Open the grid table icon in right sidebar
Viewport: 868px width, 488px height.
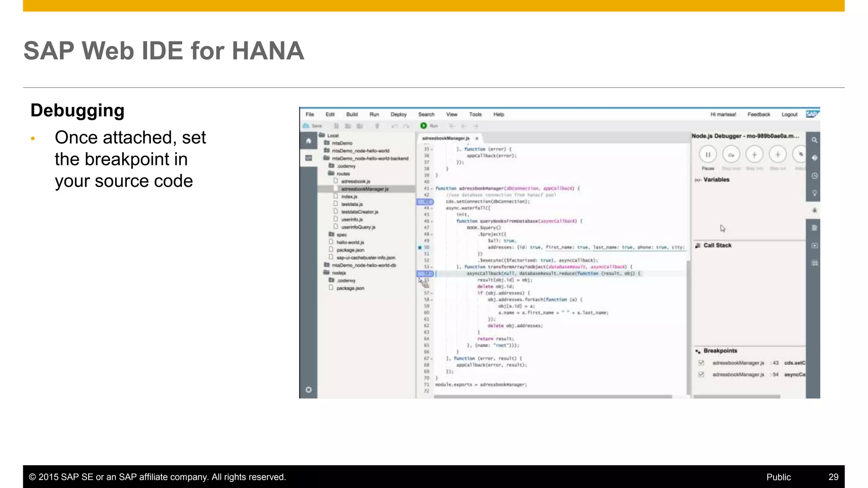814,263
